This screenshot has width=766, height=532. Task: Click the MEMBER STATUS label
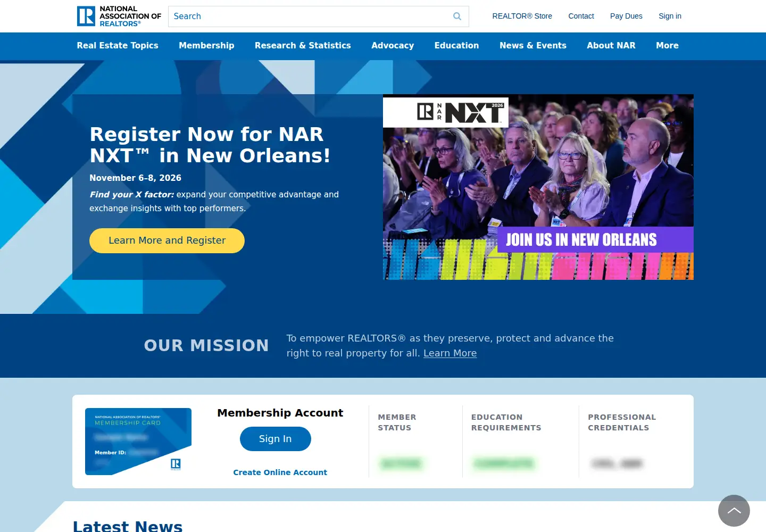pos(397,422)
